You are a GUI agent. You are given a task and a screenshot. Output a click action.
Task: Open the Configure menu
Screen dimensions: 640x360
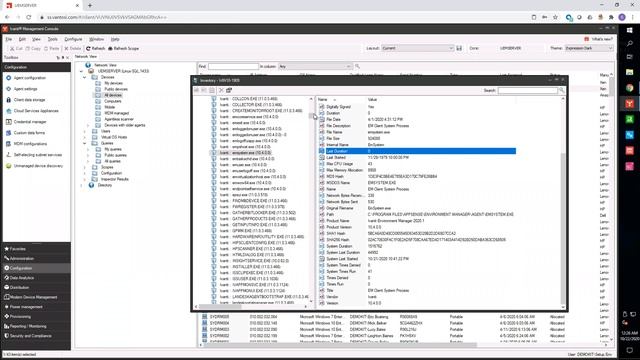coord(73,39)
